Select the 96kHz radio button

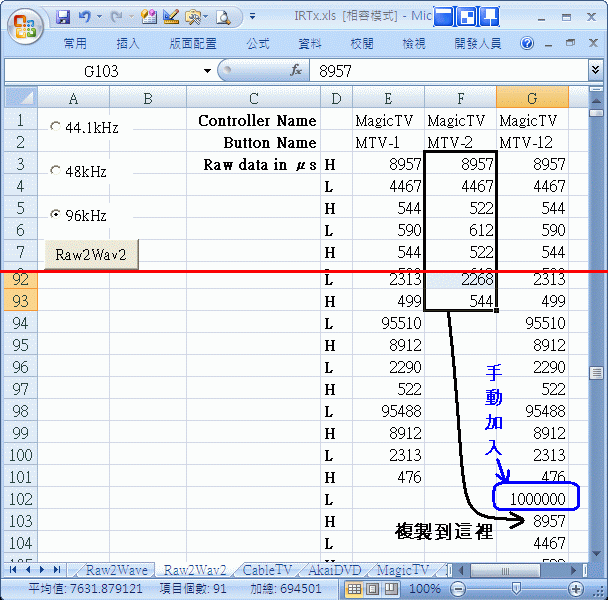[x=55, y=214]
